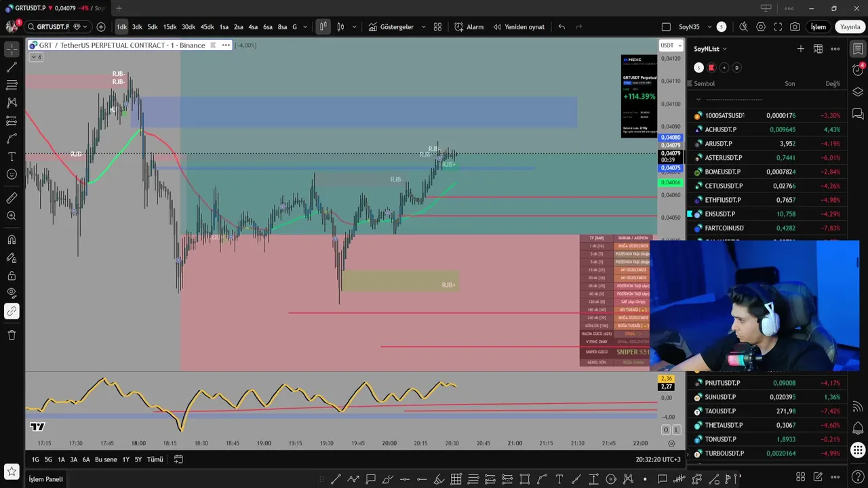The image size is (868, 488).
Task: Open the emoji and icons tool
Action: point(12,174)
